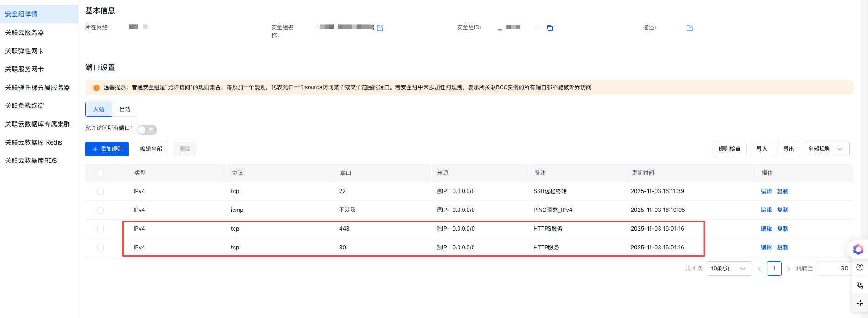Image resolution: width=868 pixels, height=318 pixels.
Task: Open the 10条/页 page size dropdown
Action: pos(729,269)
